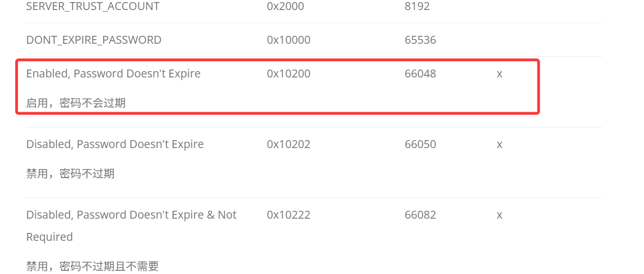Select the 0x10200 hex value
Screen dimensions: 644x274
[289, 74]
